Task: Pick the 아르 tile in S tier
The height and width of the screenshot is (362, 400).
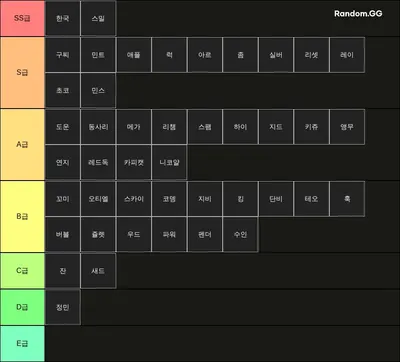Action: [x=205, y=55]
